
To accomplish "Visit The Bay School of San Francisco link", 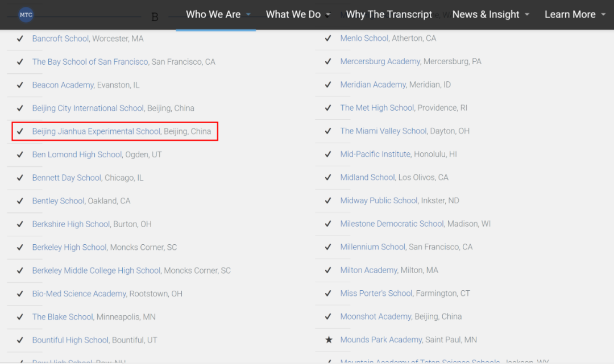I will 90,61.
